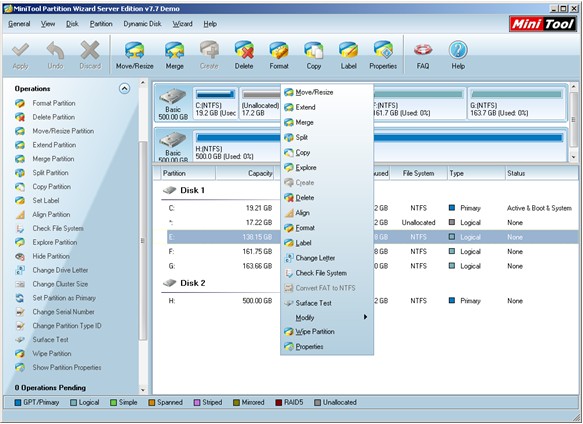
Task: Click Show Partition Properties operation
Action: coord(58,367)
